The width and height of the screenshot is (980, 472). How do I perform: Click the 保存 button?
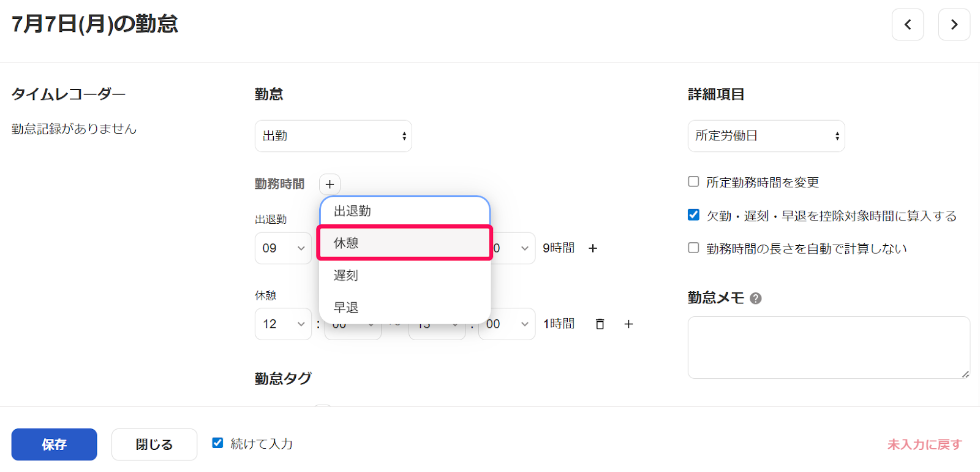55,444
